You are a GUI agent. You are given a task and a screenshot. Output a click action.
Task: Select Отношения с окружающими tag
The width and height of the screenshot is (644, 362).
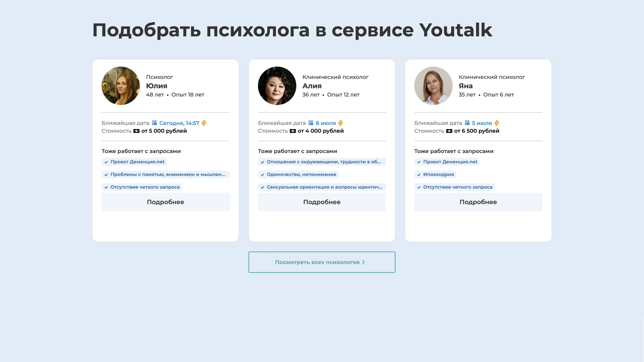click(324, 162)
